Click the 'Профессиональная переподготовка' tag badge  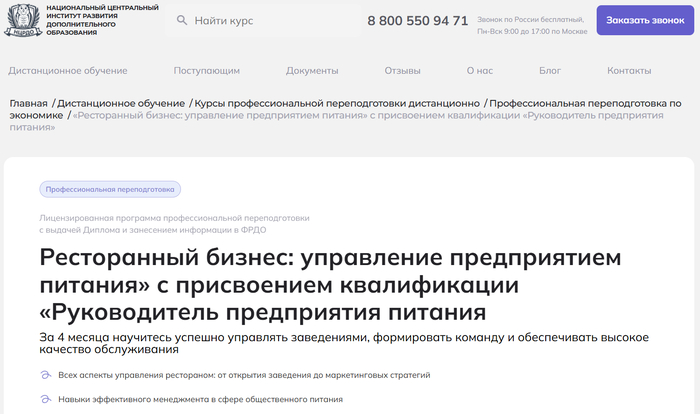(x=111, y=188)
